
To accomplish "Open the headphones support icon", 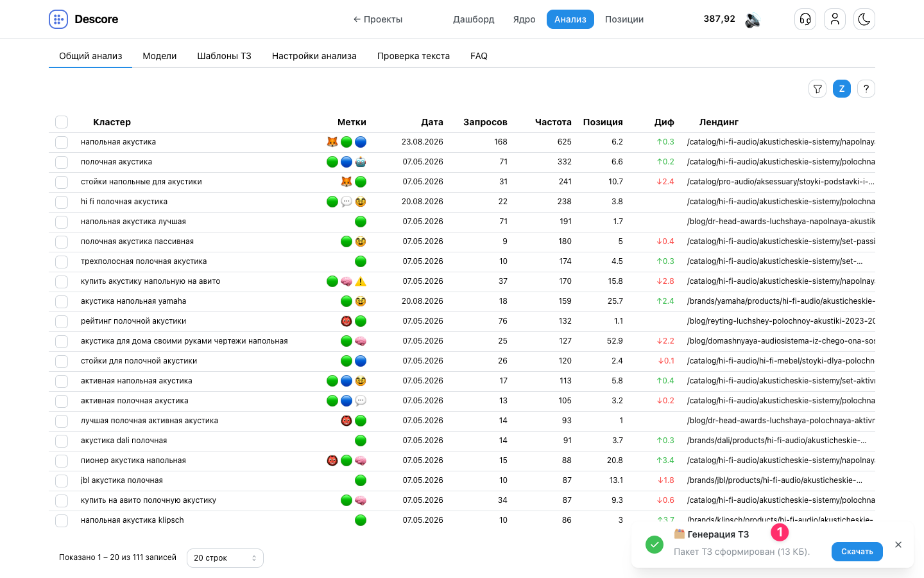I will tap(805, 19).
